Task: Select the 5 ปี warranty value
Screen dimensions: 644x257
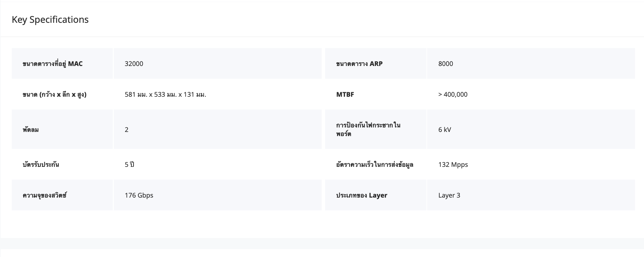Action: coord(129,164)
